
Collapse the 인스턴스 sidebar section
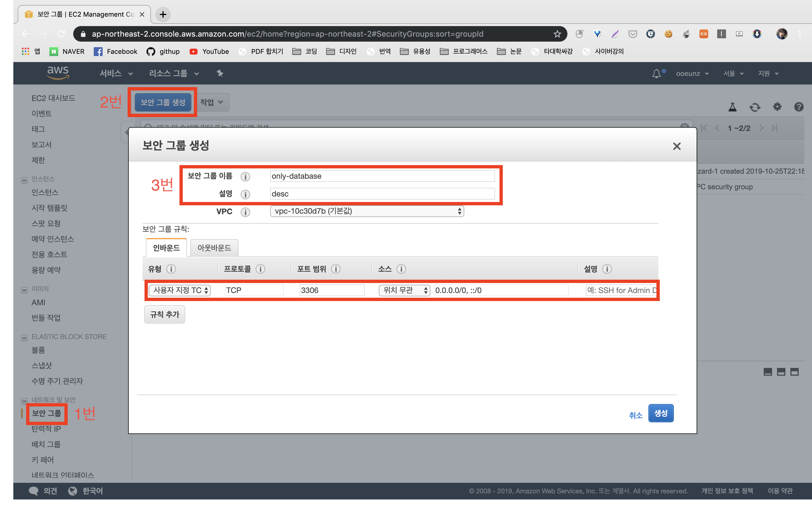click(x=24, y=180)
